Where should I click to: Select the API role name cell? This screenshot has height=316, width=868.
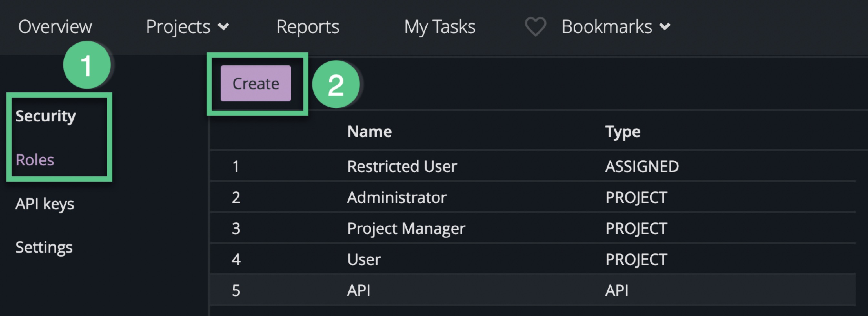point(359,290)
